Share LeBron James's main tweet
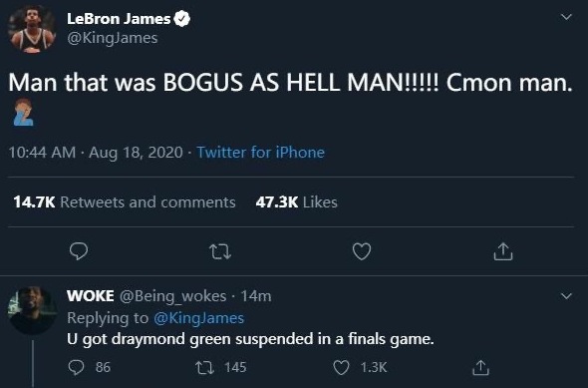Viewport: 588px width, 388px height. (503, 251)
